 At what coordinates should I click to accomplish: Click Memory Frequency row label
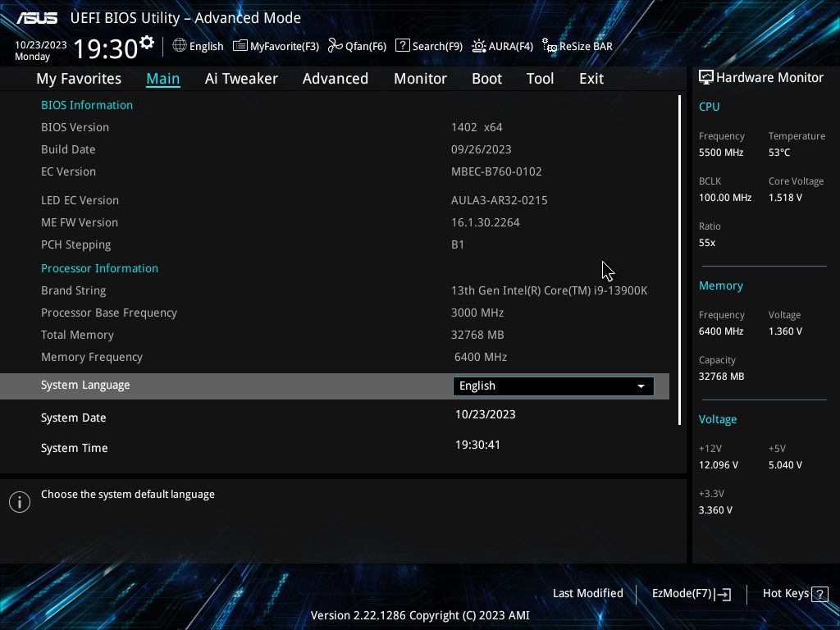coord(92,358)
